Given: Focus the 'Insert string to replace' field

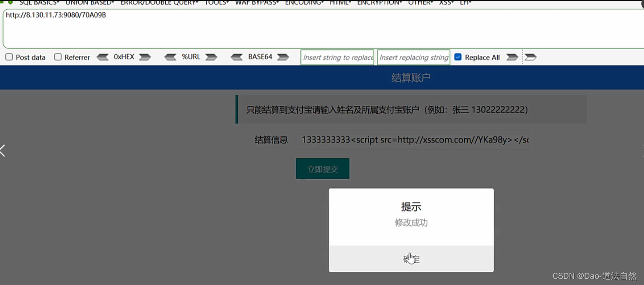Looking at the screenshot, I should tap(337, 57).
